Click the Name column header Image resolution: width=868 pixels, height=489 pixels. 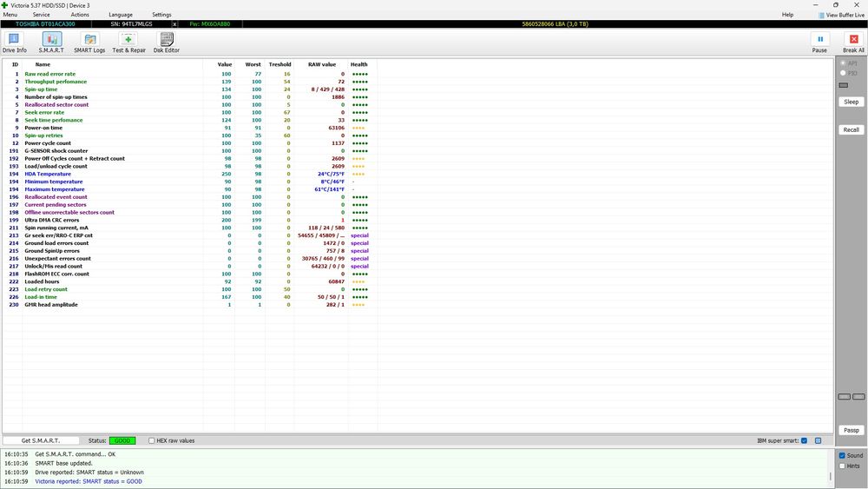pos(43,65)
